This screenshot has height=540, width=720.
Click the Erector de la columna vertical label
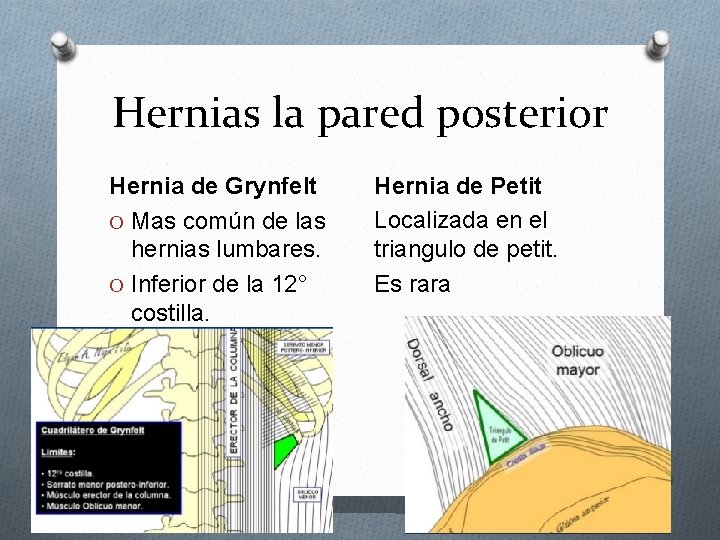point(234,391)
